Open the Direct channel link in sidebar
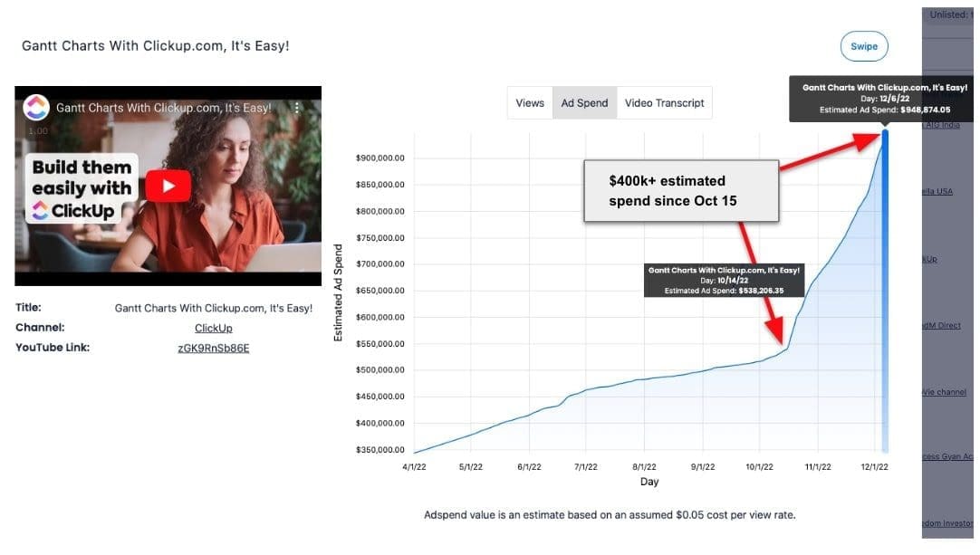980x555 pixels. [942, 325]
